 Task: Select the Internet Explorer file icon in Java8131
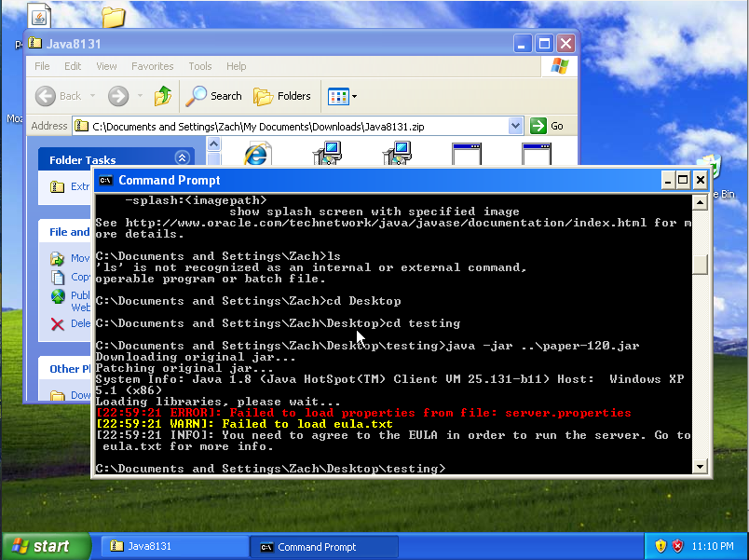click(x=257, y=154)
